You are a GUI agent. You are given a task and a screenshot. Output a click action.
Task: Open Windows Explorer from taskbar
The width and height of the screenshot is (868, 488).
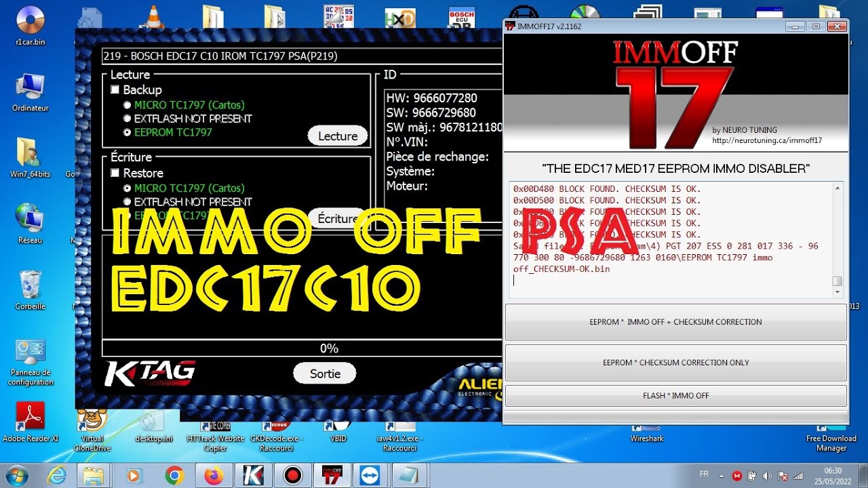coord(94,475)
